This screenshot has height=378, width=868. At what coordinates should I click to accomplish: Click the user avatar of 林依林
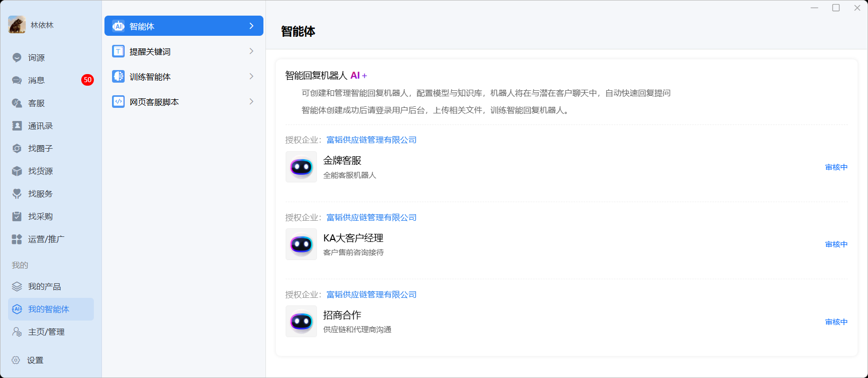pos(17,25)
